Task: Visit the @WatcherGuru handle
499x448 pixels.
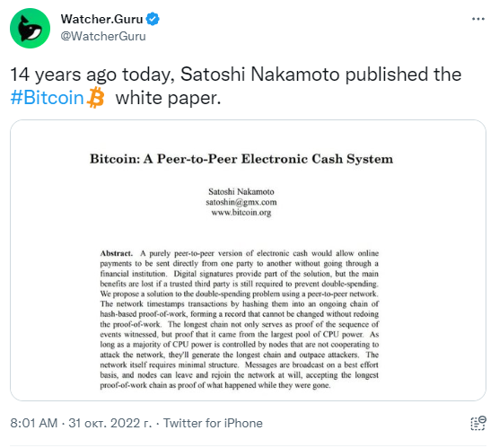Action: coord(103,36)
